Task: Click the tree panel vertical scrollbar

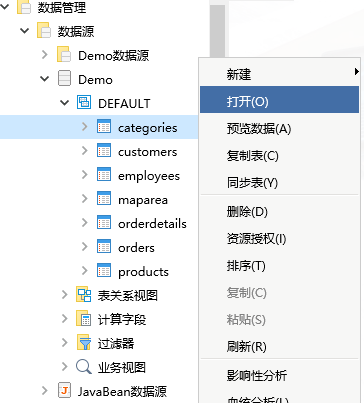Action: click(217, 30)
